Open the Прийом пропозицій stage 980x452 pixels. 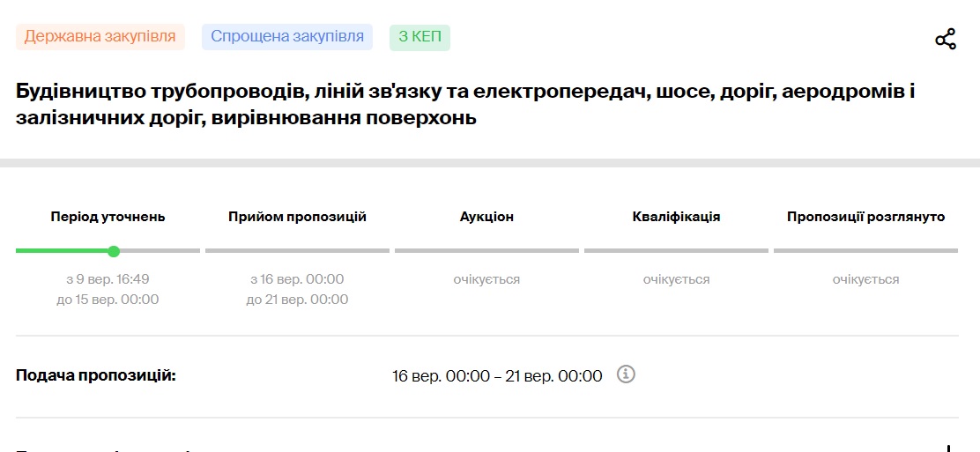pyautogui.click(x=297, y=217)
